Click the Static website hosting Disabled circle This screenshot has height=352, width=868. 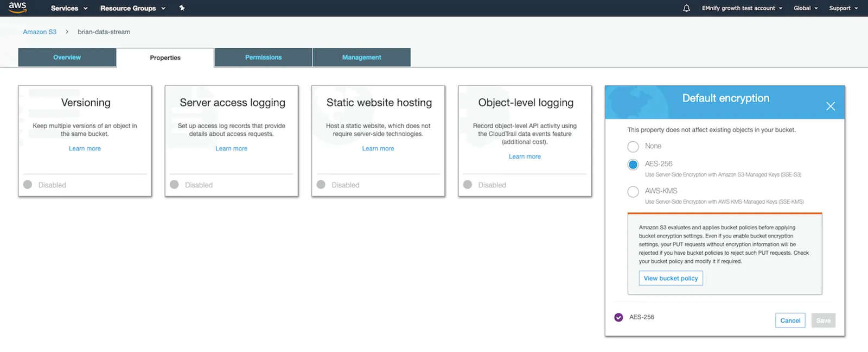(x=321, y=185)
